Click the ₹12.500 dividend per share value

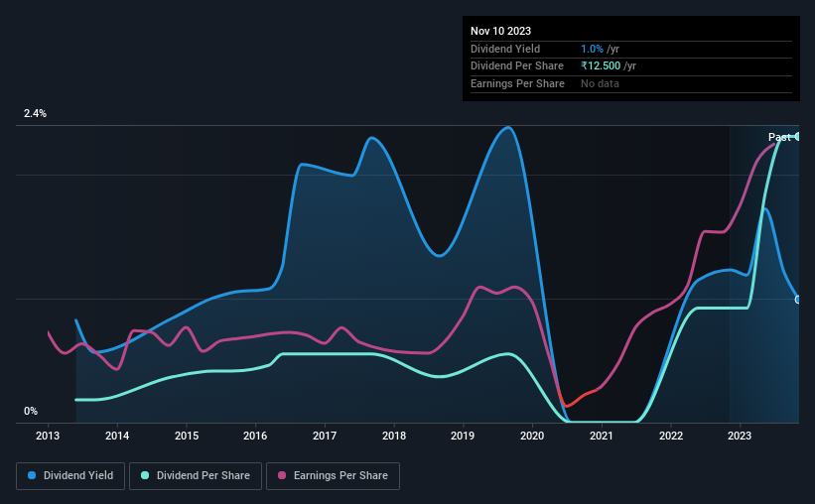(601, 66)
